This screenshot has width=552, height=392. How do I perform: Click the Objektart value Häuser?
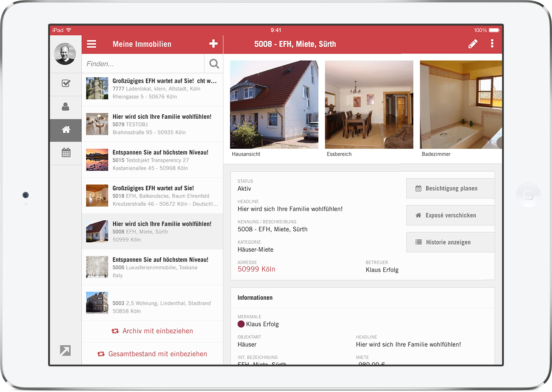pyautogui.click(x=247, y=344)
